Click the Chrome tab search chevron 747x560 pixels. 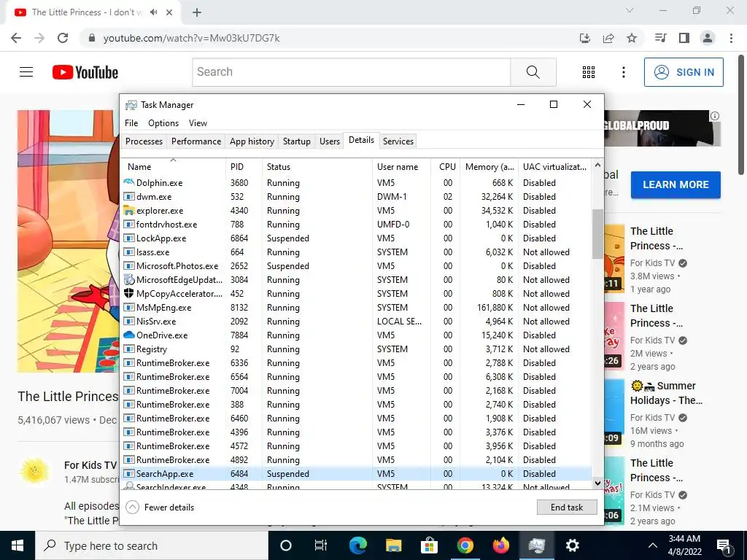630,10
